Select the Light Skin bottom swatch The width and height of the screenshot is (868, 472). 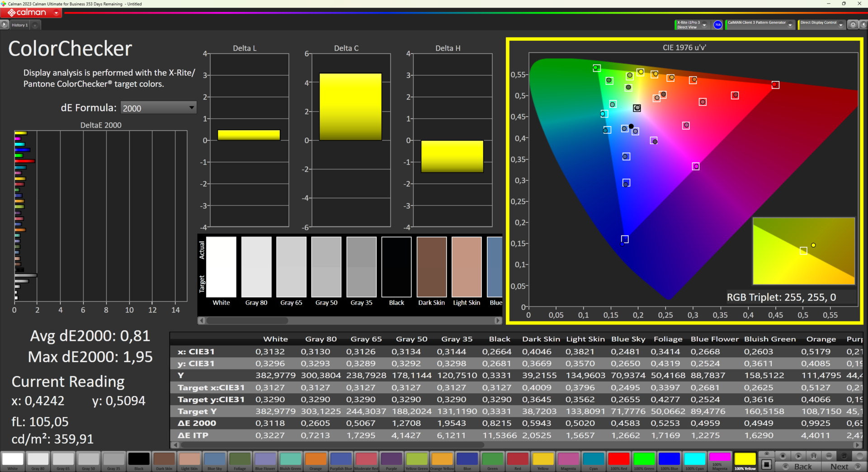coord(189,461)
